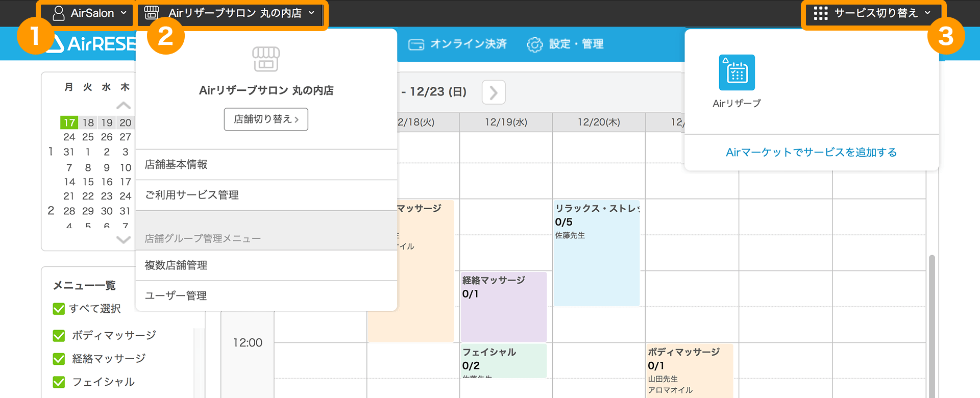Open the ボディマッサージ 0/1 slot with 山田先生
This screenshot has height=398, width=980.
point(690,370)
